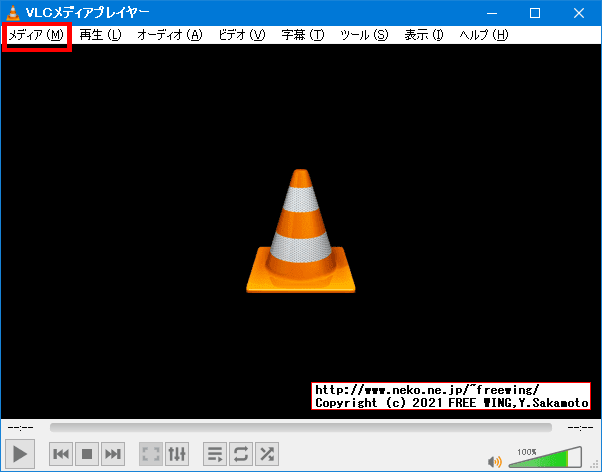Screen dimensions: 602x472
Task: Toggle the loop repeat mode
Action: pos(241,454)
